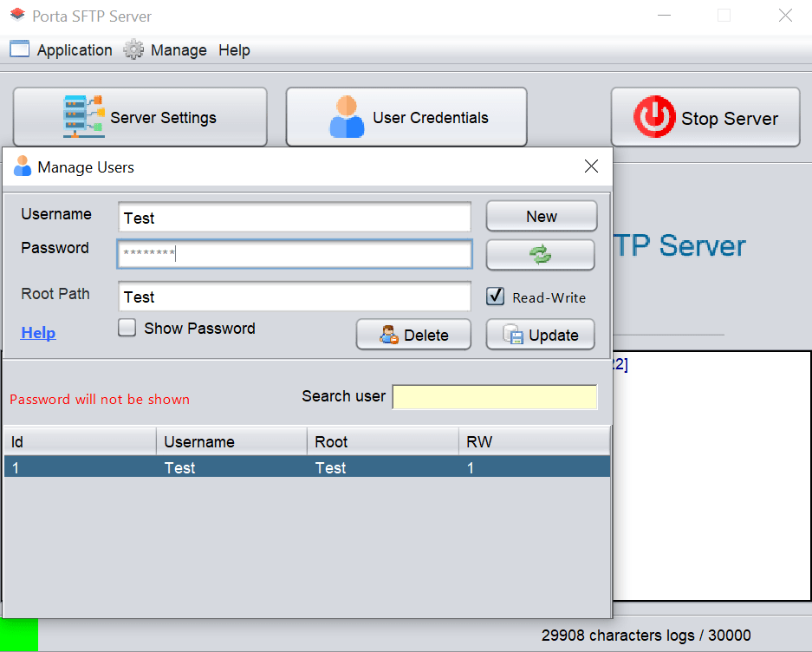Image resolution: width=812 pixels, height=652 pixels.
Task: Click the Manage Users dialog user icon
Action: [23, 166]
